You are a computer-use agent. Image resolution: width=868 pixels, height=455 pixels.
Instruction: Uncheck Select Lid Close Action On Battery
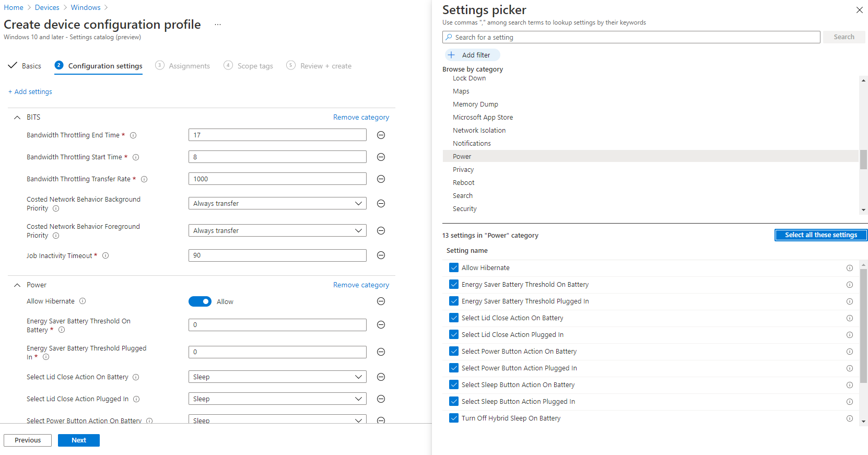point(454,318)
